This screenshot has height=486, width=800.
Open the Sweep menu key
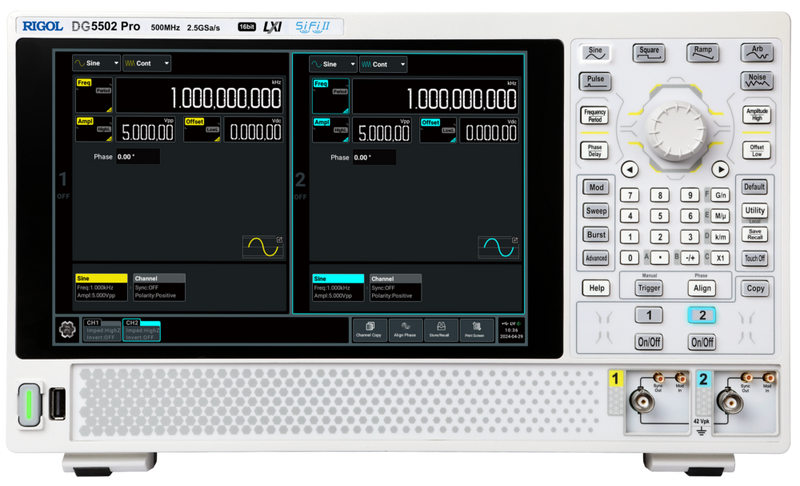click(596, 211)
